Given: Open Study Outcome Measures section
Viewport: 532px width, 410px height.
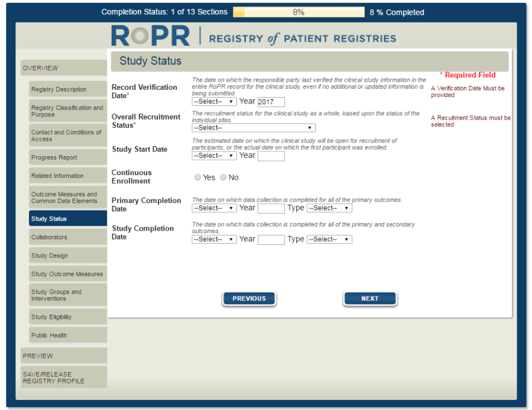Looking at the screenshot, I should (x=68, y=274).
